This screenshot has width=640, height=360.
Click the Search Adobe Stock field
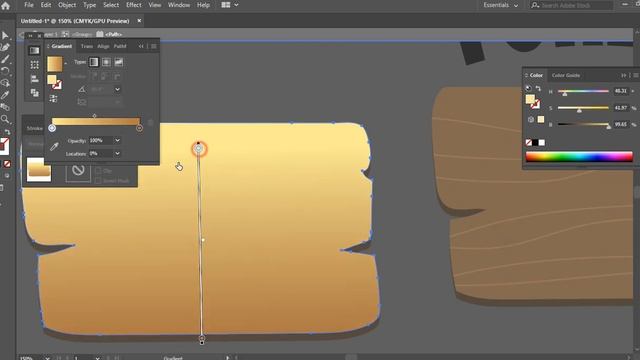[571, 5]
